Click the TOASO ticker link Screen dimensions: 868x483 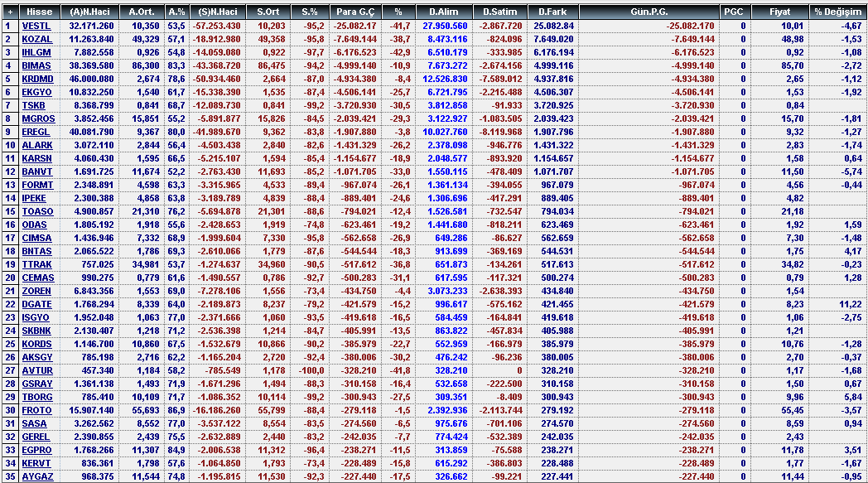tap(36, 211)
